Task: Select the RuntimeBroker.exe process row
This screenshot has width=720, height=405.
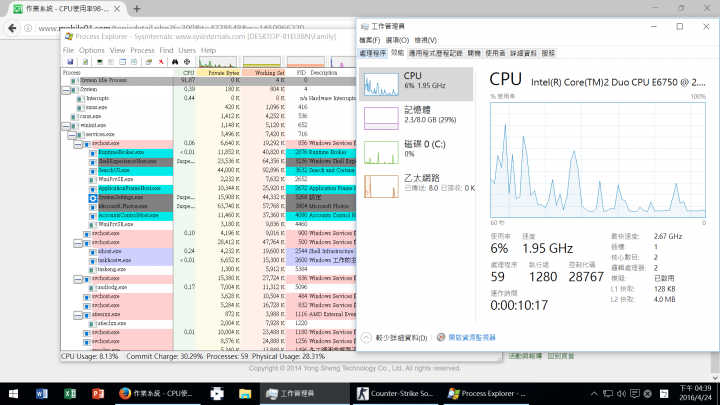Action: point(208,152)
